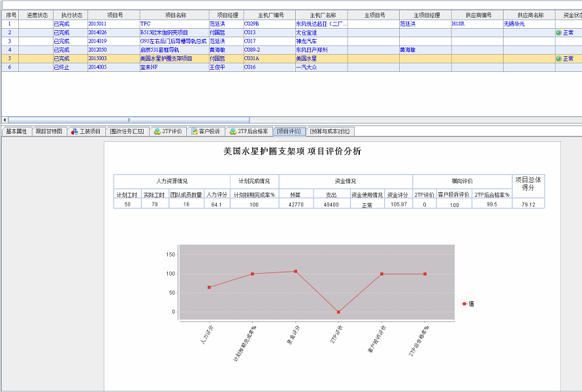Viewport: 582px width, 392px height.
Task: Click the 供应商名称 column header
Action: click(x=529, y=14)
